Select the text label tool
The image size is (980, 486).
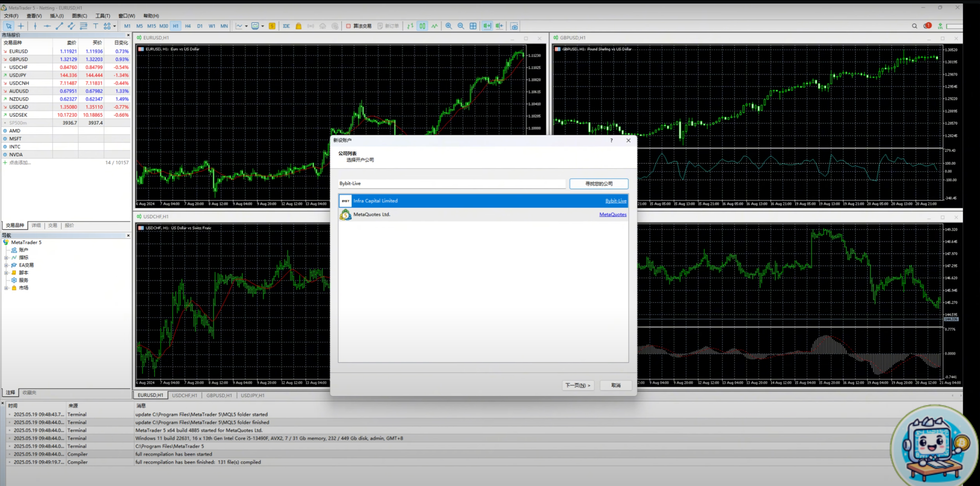(x=96, y=26)
